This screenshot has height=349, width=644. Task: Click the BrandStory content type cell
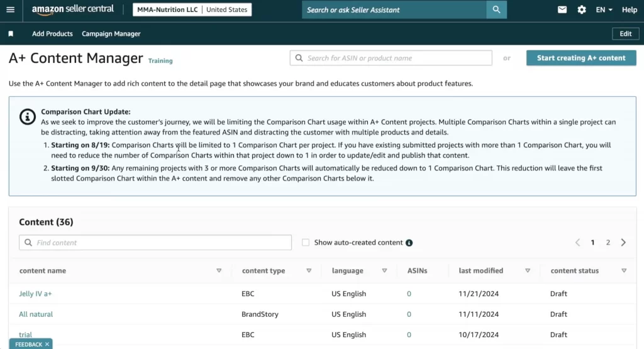click(x=260, y=314)
